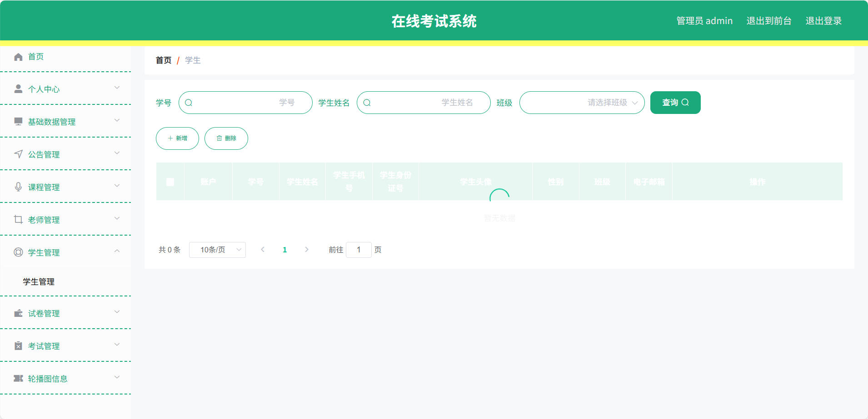Click the monitor icon for 基础数据管理
Viewport: 868px width, 419px height.
click(18, 121)
